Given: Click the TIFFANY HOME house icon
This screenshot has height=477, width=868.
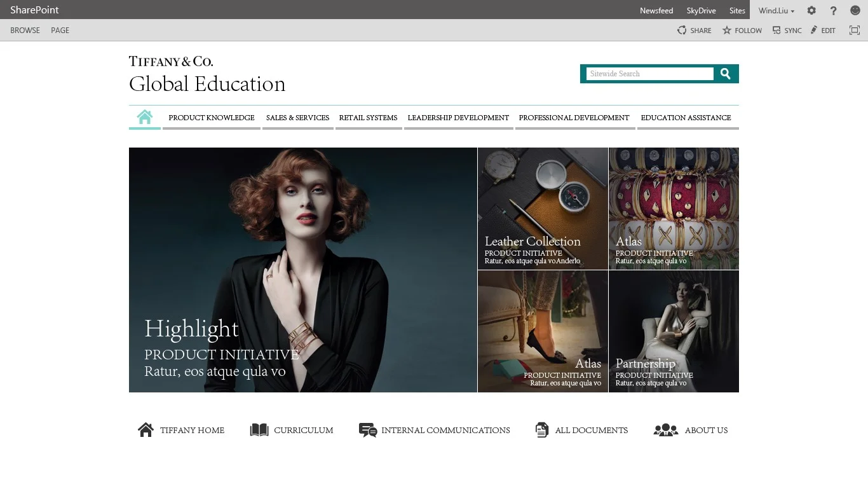Looking at the screenshot, I should [x=146, y=429].
